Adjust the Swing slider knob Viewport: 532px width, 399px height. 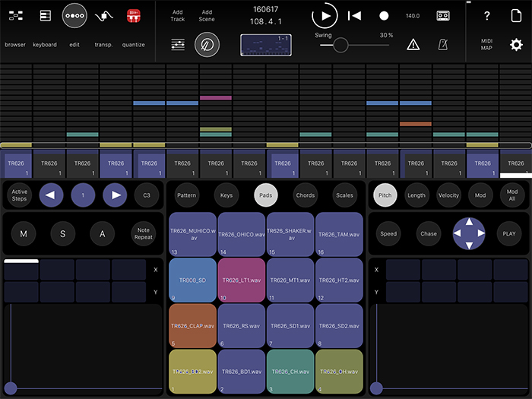340,45
